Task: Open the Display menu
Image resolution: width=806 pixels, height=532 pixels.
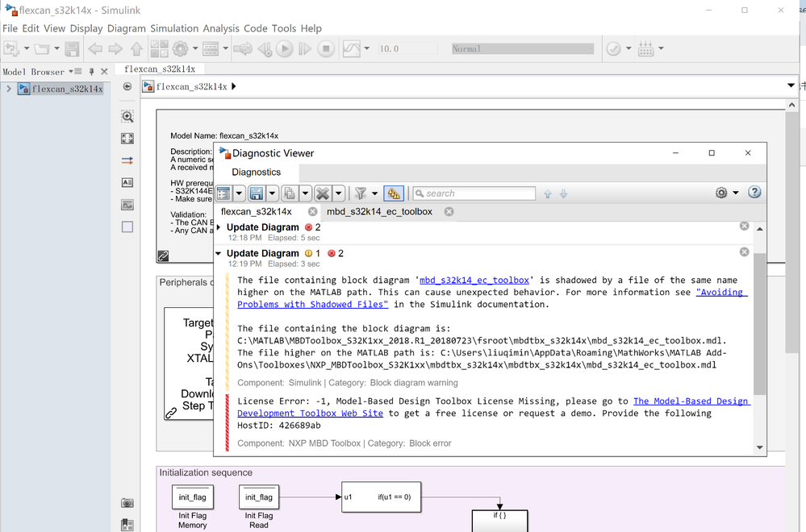Action: (x=86, y=28)
